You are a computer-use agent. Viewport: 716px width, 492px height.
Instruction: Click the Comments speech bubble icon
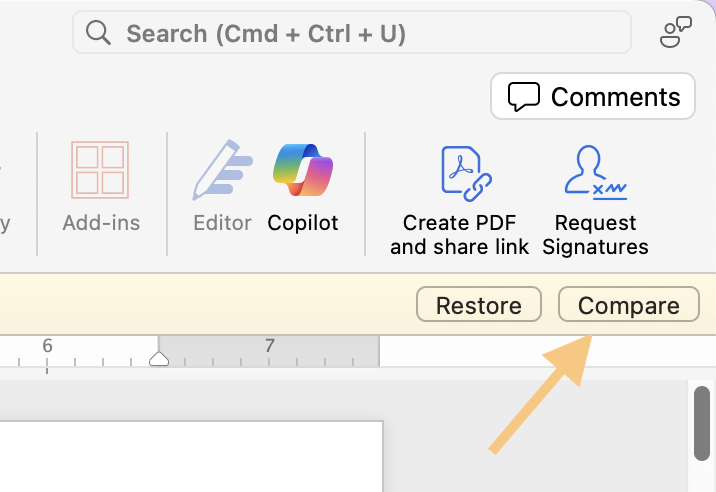524,97
